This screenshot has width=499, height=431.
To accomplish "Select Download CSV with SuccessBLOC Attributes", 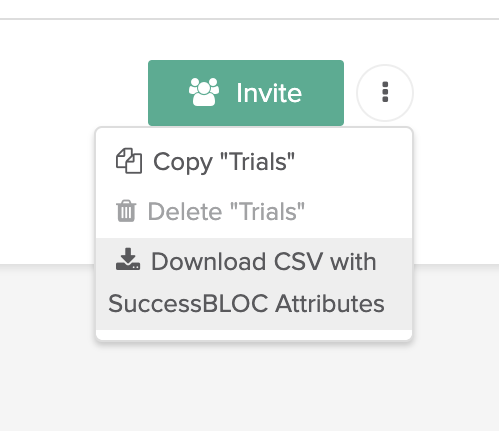I will [254, 284].
